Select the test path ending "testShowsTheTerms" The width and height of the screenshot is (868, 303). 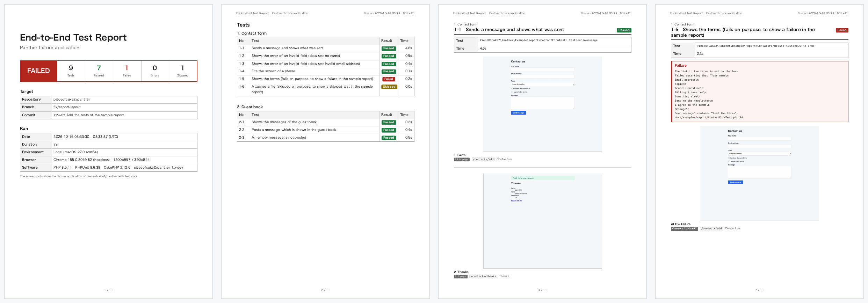point(755,46)
